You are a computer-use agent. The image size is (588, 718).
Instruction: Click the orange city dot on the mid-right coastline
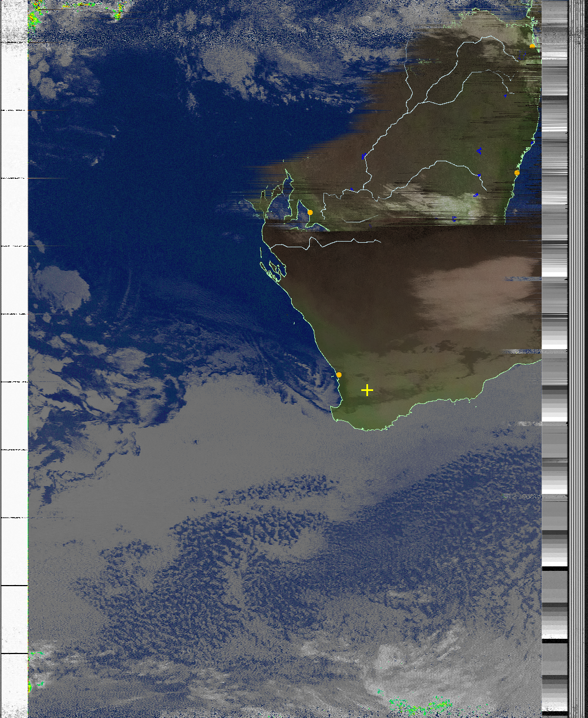click(517, 173)
